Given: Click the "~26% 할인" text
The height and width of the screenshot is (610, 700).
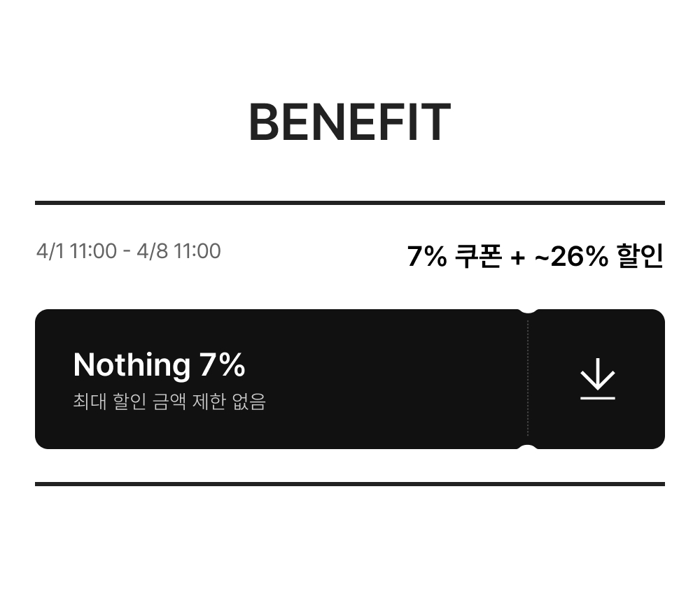Looking at the screenshot, I should pyautogui.click(x=598, y=257).
